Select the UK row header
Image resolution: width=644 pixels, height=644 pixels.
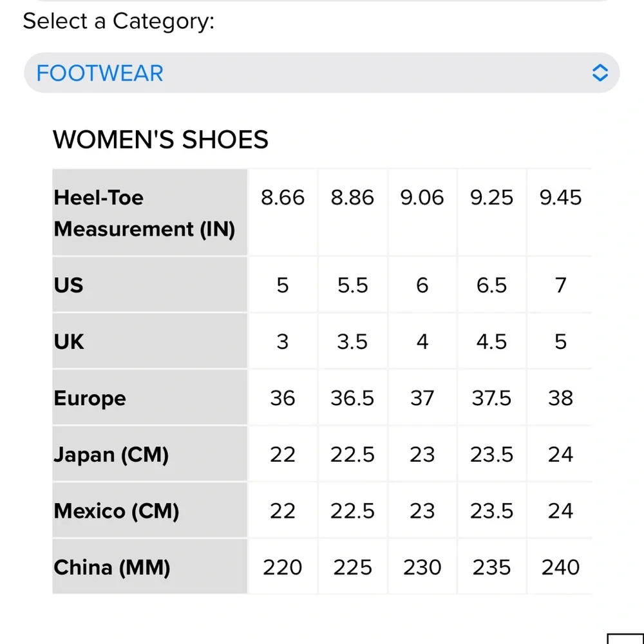[150, 341]
